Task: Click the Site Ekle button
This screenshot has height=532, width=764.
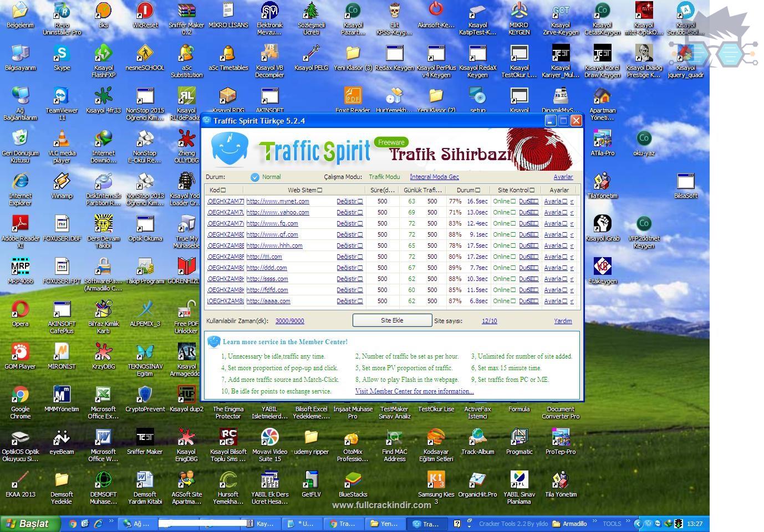Action: point(392,320)
